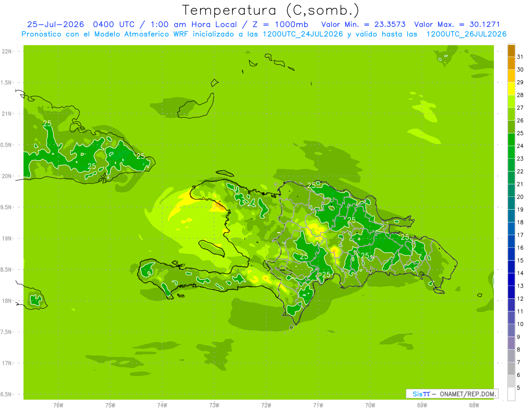
Task: Select the date text "25-Jul-2026"
Action: (x=55, y=24)
